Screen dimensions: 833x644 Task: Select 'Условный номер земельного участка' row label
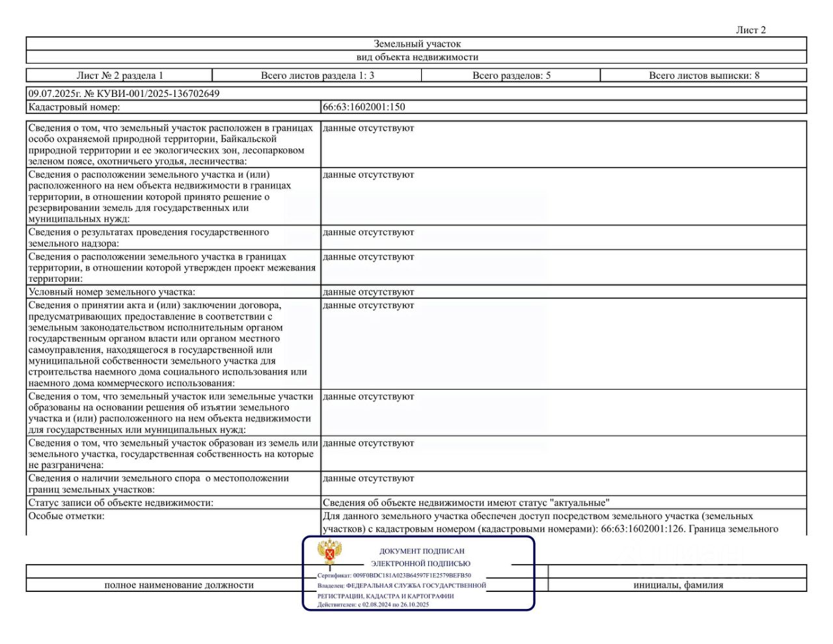point(111,292)
